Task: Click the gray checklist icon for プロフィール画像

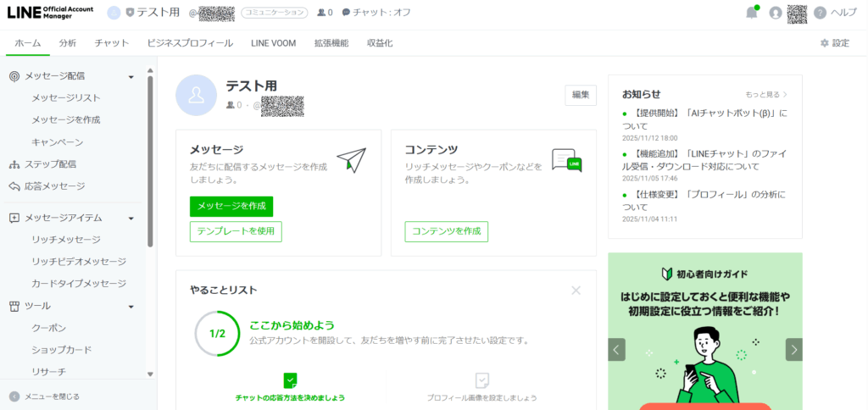Action: coord(482,380)
